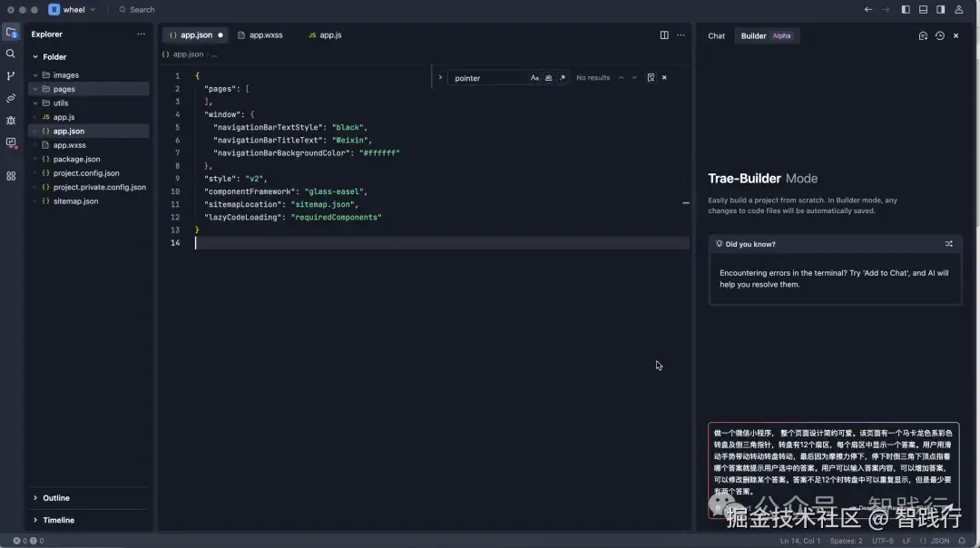The width and height of the screenshot is (980, 548).
Task: Open the account profile icon
Action: [959, 9]
